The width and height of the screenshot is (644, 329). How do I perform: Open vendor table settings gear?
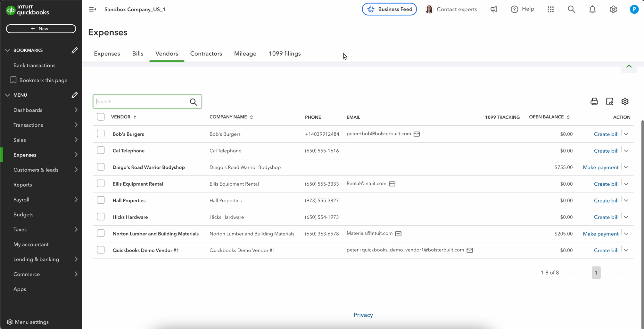(x=625, y=101)
